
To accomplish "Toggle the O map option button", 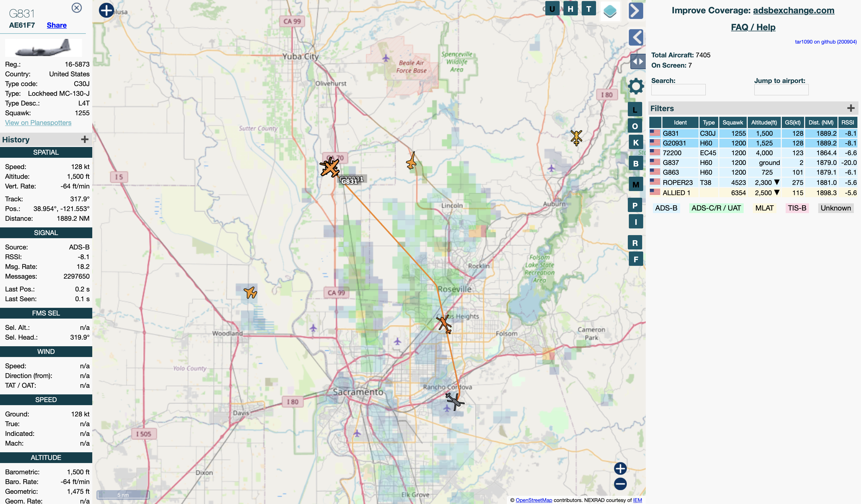I will coord(635,126).
